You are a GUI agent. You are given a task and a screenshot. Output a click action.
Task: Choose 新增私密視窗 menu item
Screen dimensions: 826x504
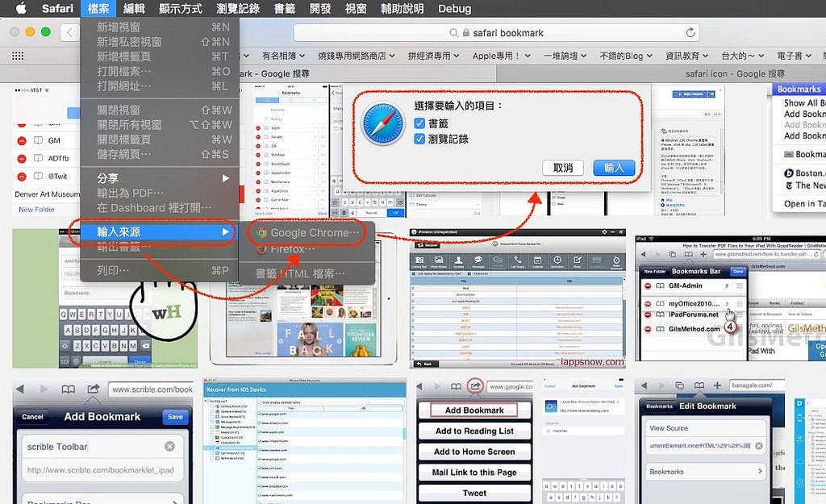click(x=160, y=42)
